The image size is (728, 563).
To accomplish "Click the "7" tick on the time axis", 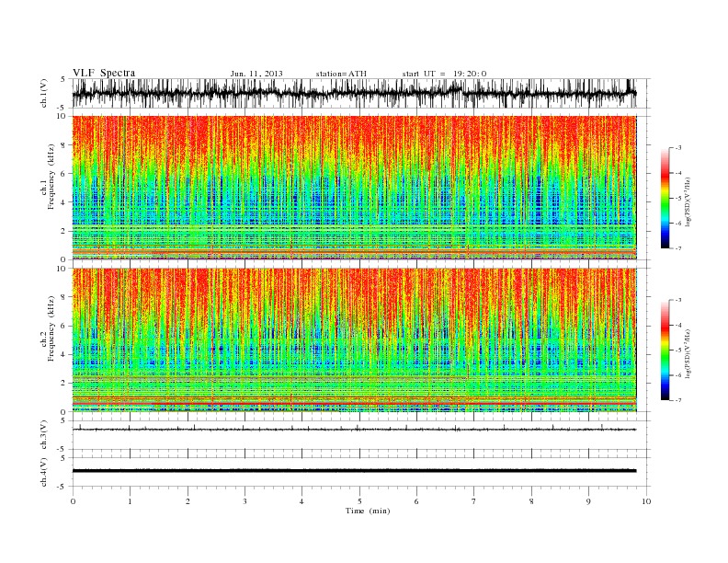I will pyautogui.click(x=474, y=501).
